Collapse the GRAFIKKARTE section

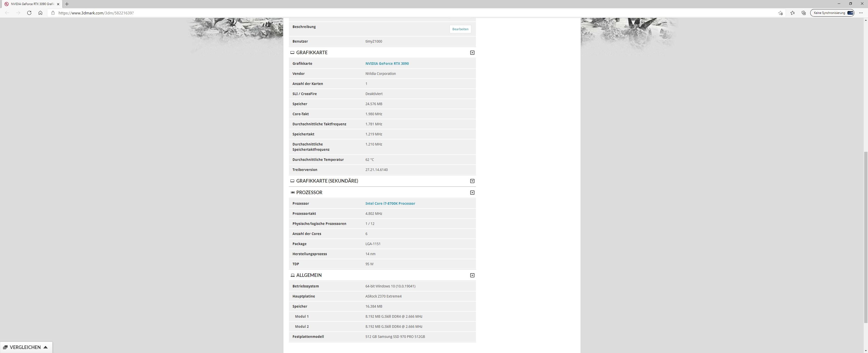[x=472, y=52]
